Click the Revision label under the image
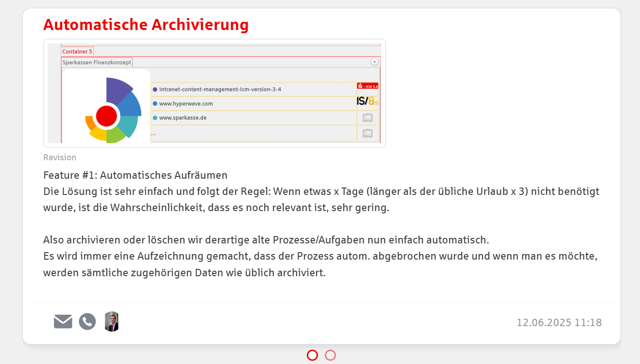Viewport: 640px width, 364px height. click(x=60, y=158)
